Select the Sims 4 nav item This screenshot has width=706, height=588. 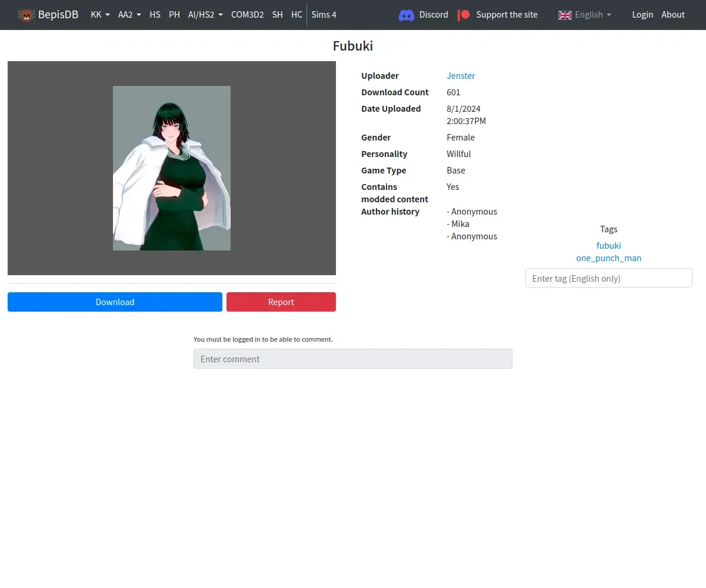[x=324, y=15]
